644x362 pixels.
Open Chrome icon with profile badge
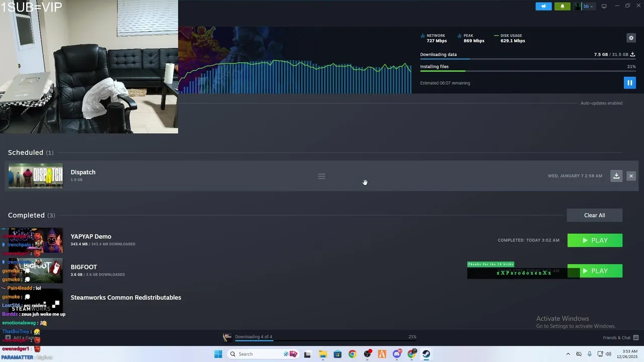pos(412,354)
